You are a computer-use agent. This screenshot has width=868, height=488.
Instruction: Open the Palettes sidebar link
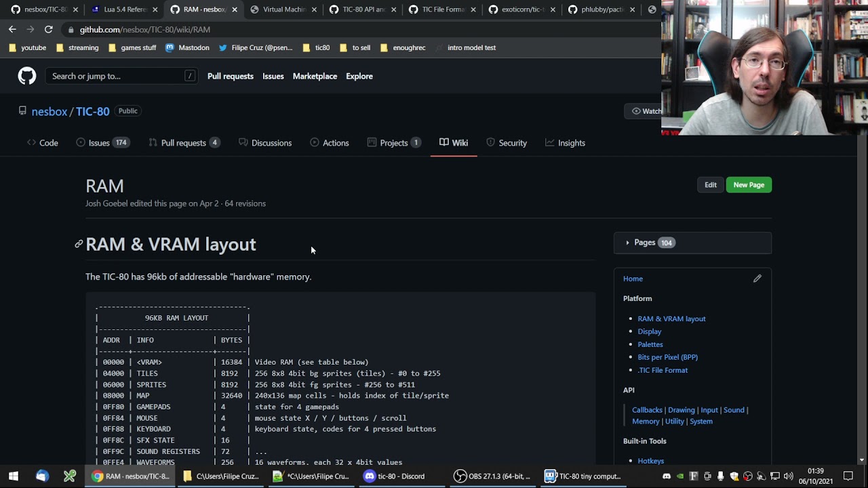[x=650, y=344]
